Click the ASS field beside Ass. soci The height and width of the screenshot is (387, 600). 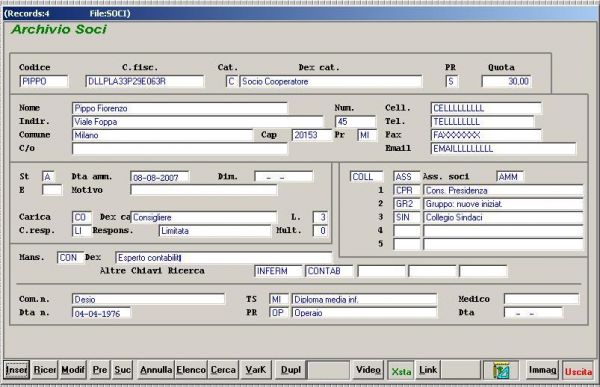click(x=406, y=177)
